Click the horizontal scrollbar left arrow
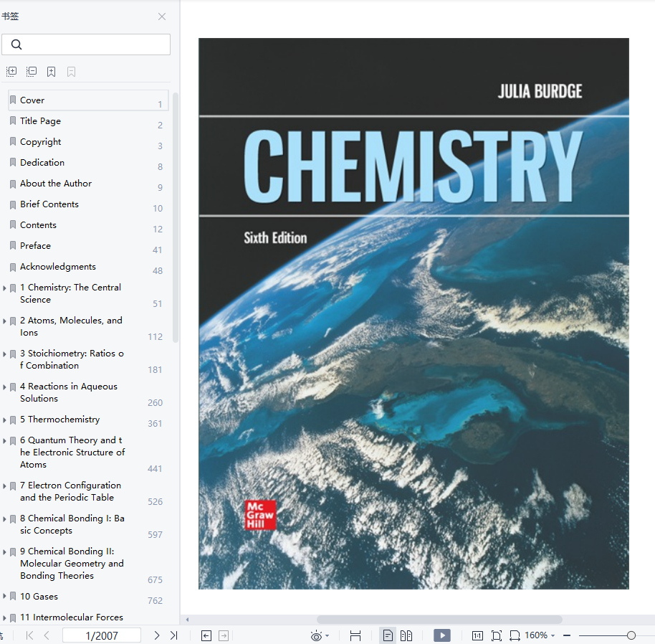Image resolution: width=655 pixels, height=644 pixels. coord(188,620)
